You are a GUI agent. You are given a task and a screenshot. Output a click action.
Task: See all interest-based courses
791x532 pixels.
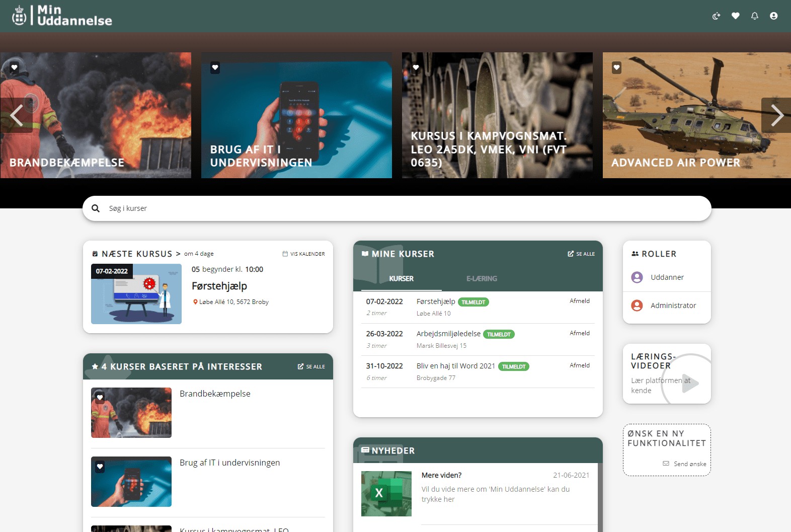point(311,366)
